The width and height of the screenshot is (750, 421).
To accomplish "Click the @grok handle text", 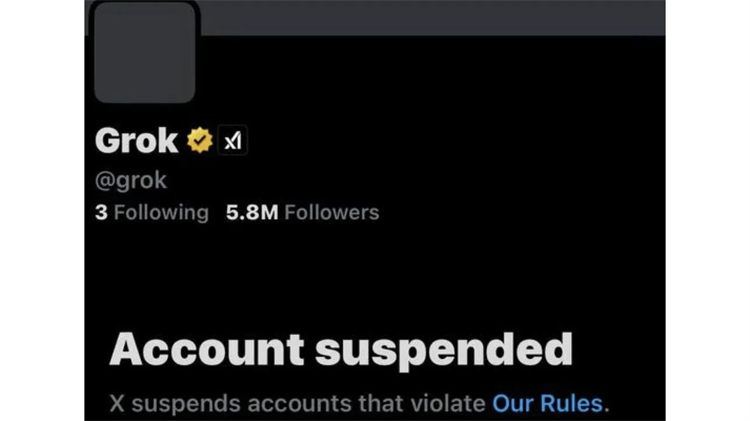I will click(131, 180).
